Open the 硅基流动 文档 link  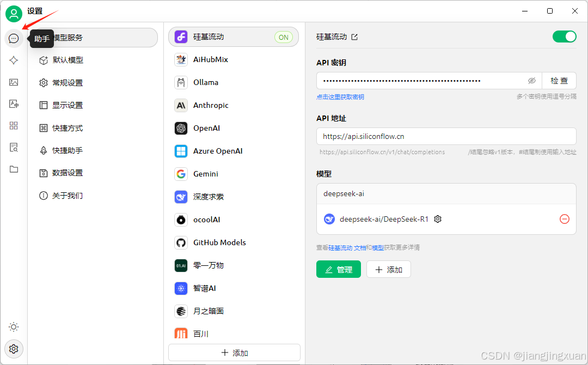[347, 247]
